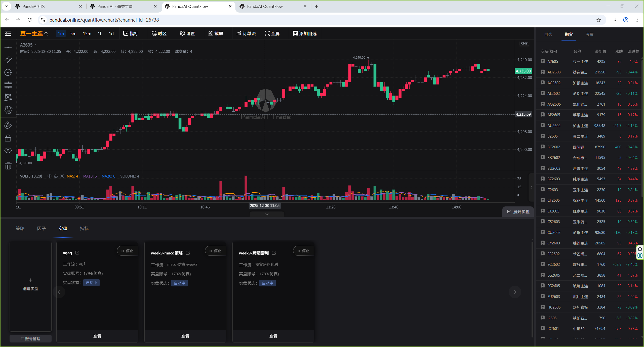644x347 pixels.
Task: Click 展开实盘 to expand live trading
Action: pyautogui.click(x=518, y=212)
